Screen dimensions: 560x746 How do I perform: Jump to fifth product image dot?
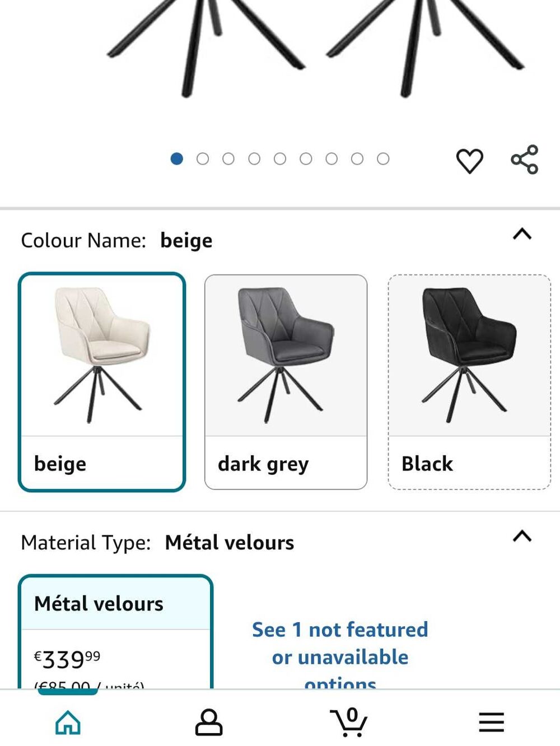coord(280,159)
